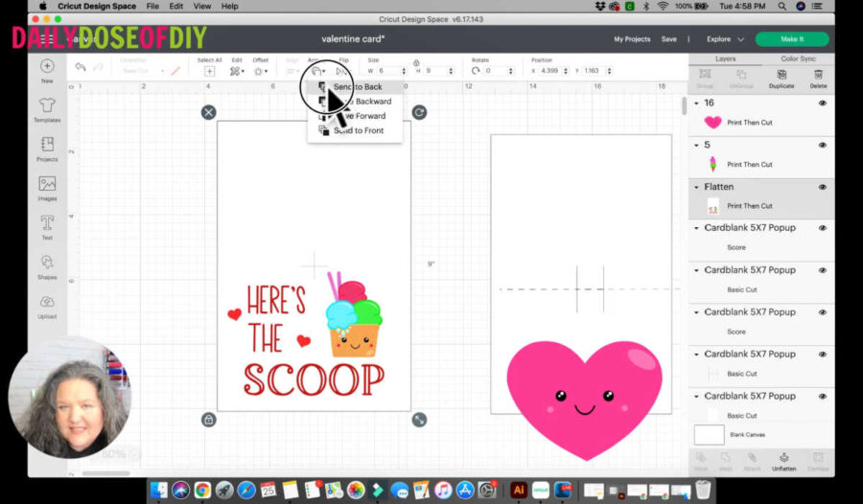Open the Help menu
Screen dimensions: 863x504
229,6
